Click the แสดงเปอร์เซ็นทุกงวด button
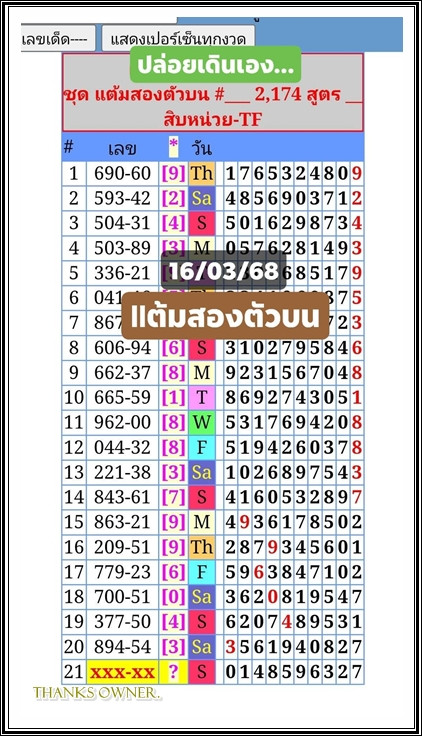This screenshot has width=422, height=736. click(x=178, y=38)
